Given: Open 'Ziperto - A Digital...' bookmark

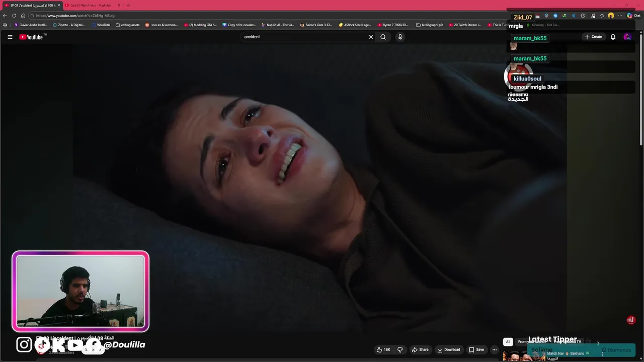Looking at the screenshot, I should [x=69, y=25].
